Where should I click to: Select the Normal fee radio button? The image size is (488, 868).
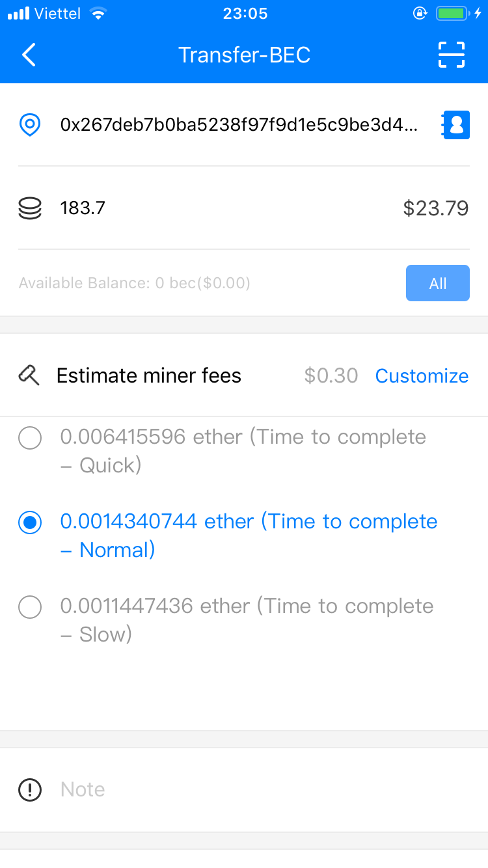pyautogui.click(x=30, y=522)
